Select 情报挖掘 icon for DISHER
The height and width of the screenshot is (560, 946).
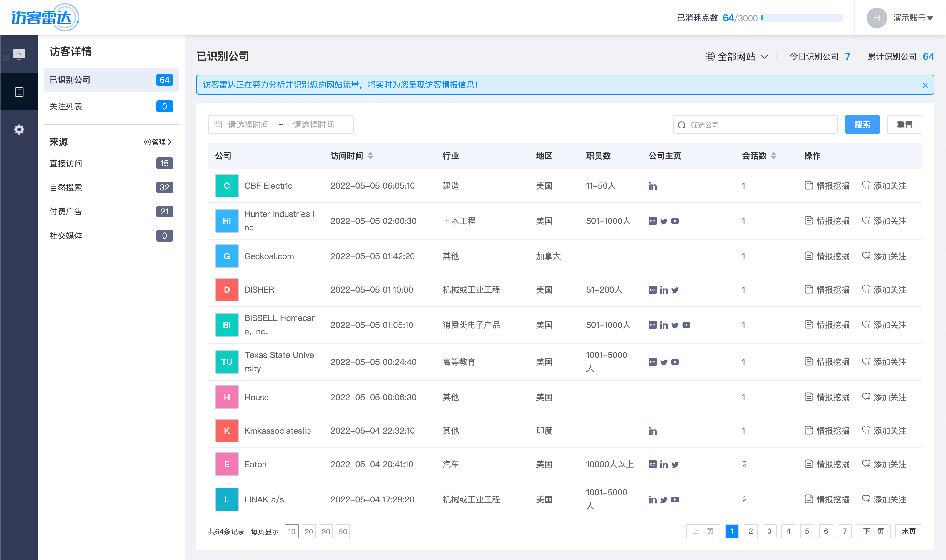tap(809, 289)
